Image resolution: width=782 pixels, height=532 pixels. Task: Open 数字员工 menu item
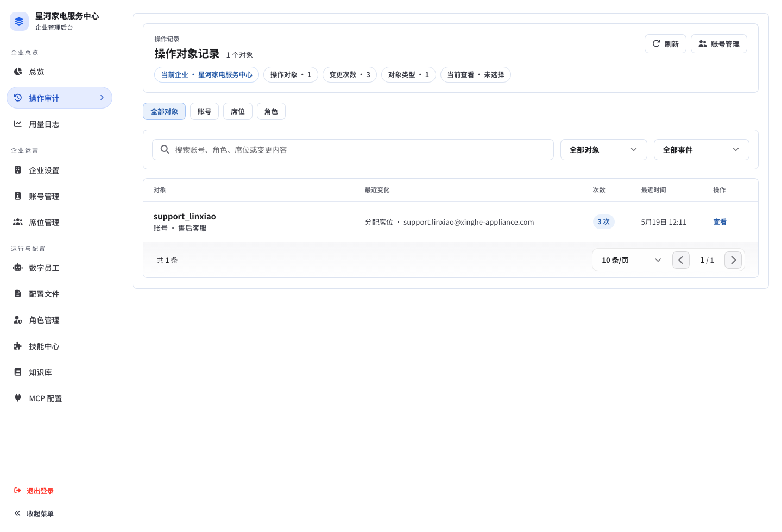click(59, 268)
